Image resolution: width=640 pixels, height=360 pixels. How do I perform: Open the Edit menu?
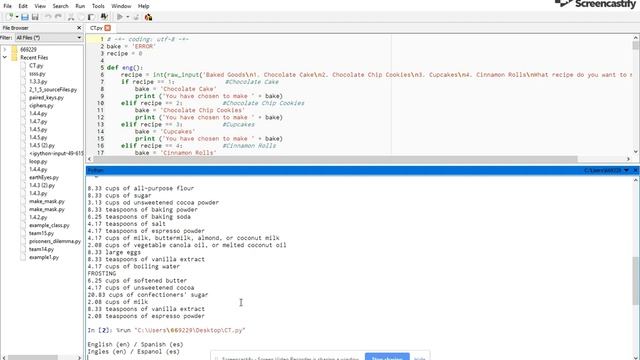point(23,6)
